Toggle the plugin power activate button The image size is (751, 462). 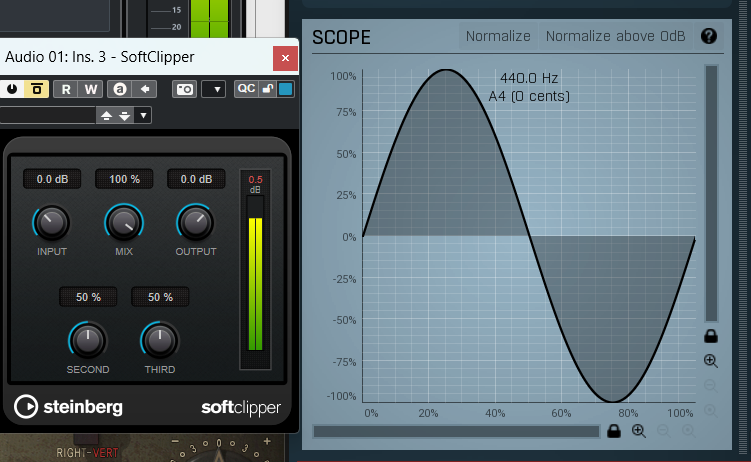click(x=12, y=89)
